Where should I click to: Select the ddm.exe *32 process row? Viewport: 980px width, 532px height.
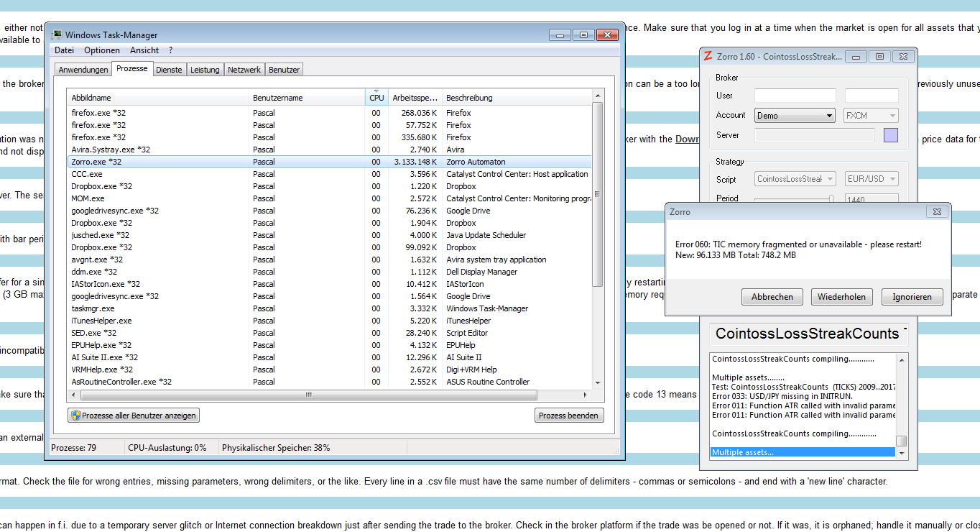329,272
